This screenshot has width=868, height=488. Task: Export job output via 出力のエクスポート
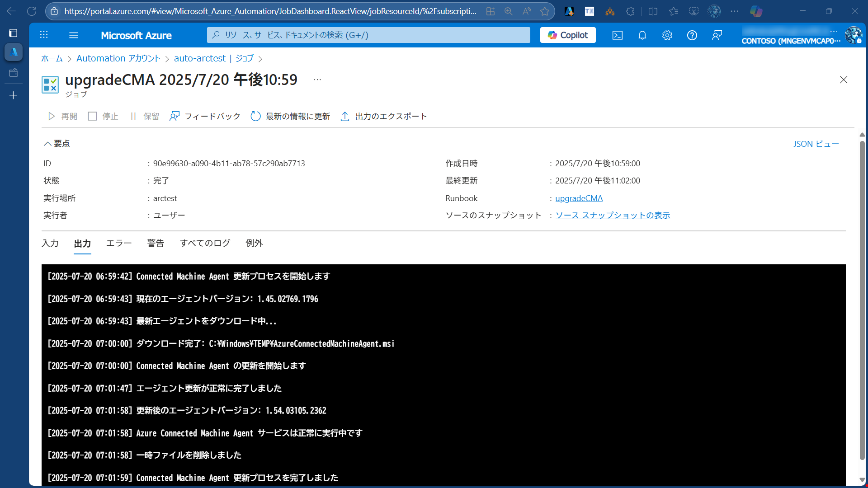pyautogui.click(x=383, y=116)
